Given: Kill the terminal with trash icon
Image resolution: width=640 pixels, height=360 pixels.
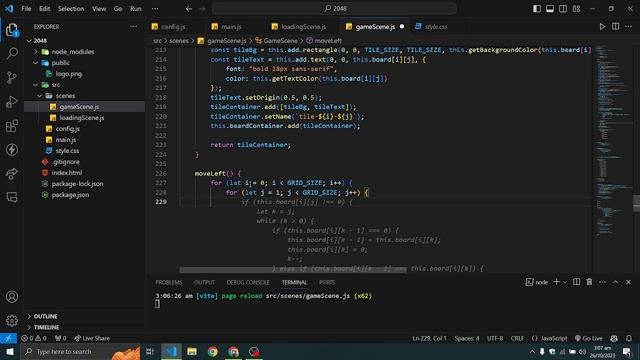Looking at the screenshot, I should [x=589, y=282].
